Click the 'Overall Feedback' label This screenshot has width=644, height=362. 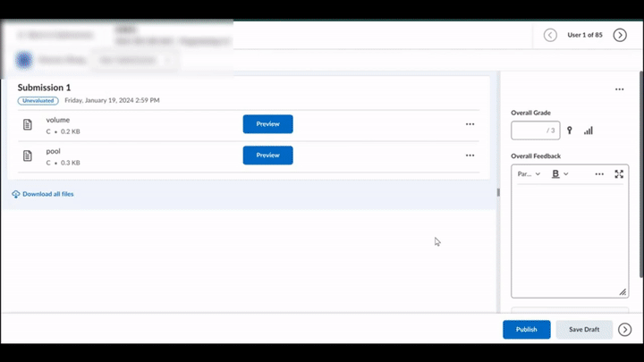[x=536, y=156]
